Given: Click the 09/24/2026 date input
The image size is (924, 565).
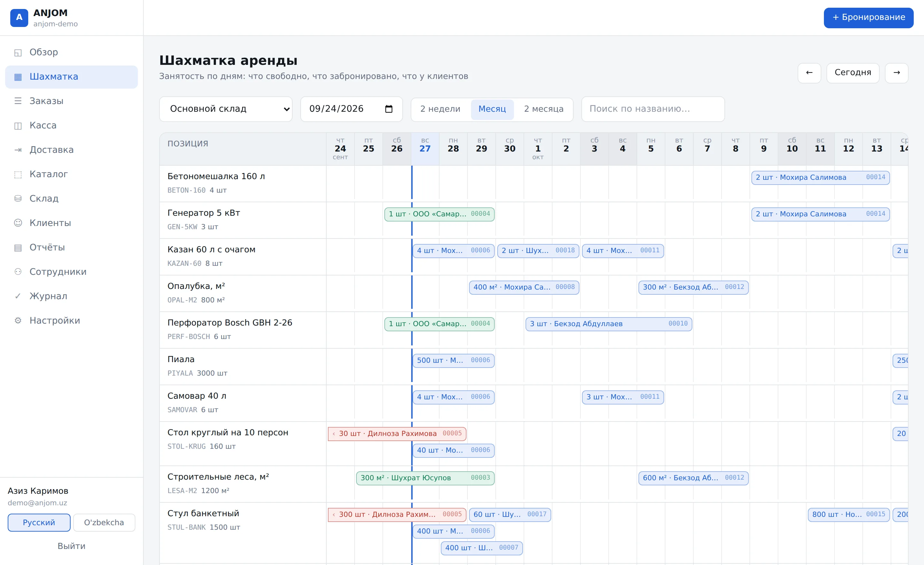Looking at the screenshot, I should 351,109.
